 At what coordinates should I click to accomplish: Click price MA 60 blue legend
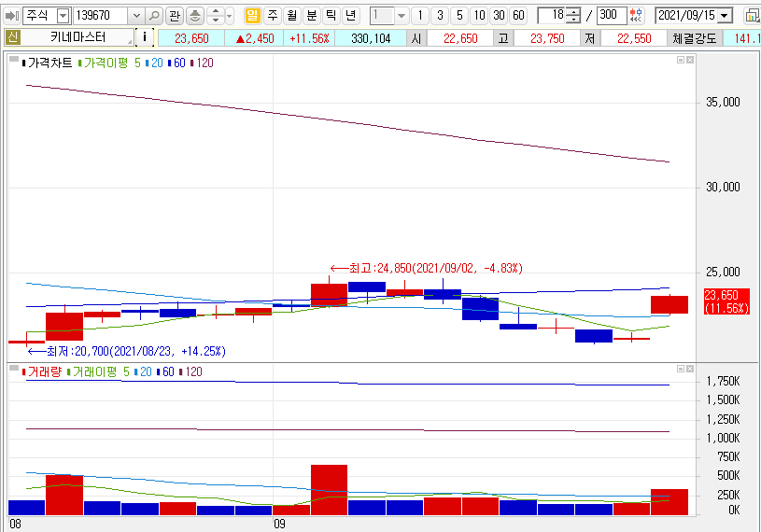tap(179, 63)
